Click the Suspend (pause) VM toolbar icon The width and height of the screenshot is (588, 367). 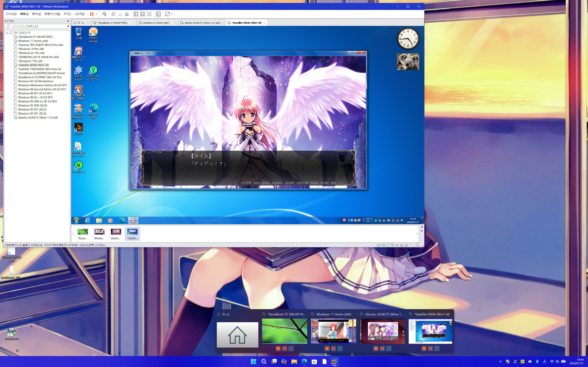point(92,14)
